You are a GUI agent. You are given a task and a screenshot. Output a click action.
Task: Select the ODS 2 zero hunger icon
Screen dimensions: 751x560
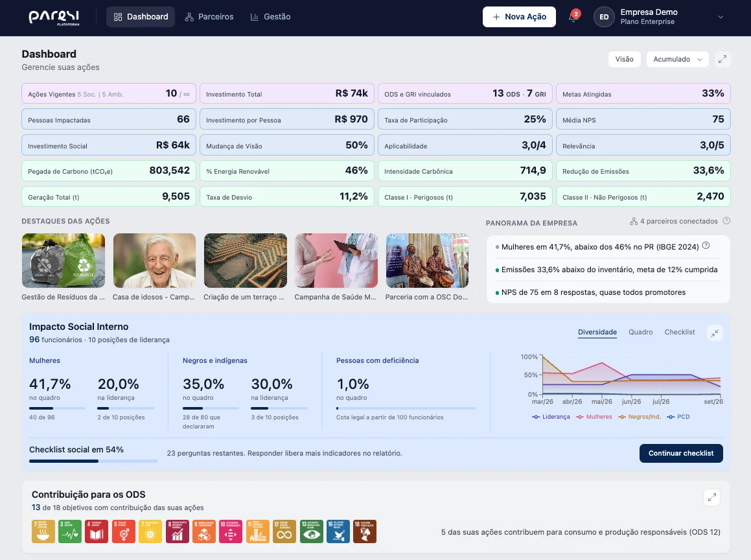click(43, 531)
